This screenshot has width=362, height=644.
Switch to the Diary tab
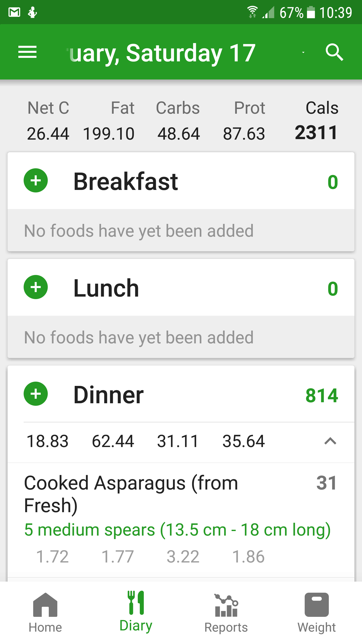[x=136, y=612]
